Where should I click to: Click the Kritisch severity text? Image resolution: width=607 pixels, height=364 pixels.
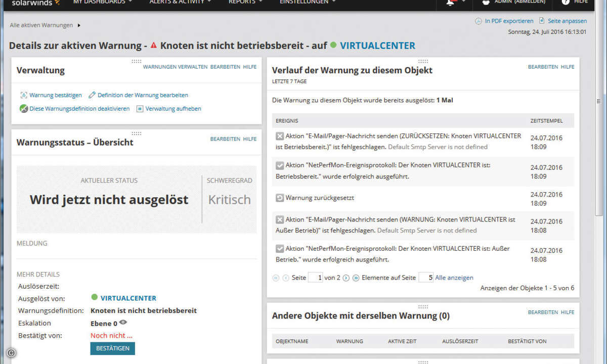pyautogui.click(x=230, y=200)
